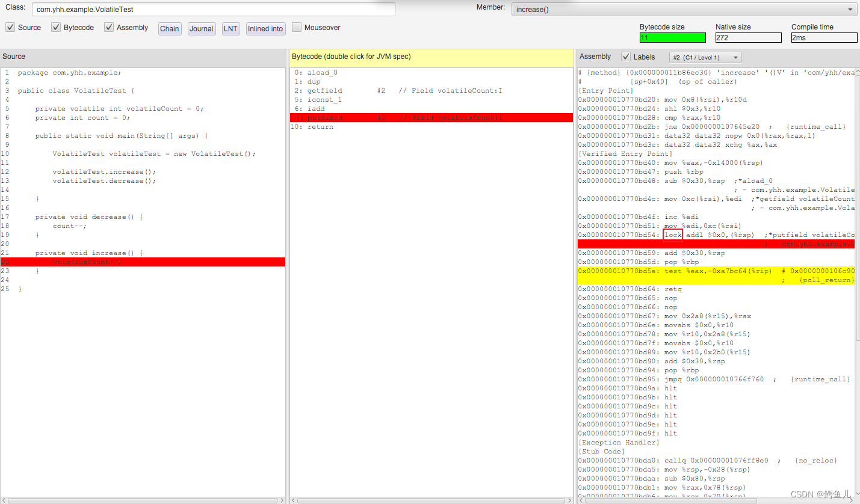Select assembly line 'callq 0x00000001076ff8e0'

click(x=707, y=460)
